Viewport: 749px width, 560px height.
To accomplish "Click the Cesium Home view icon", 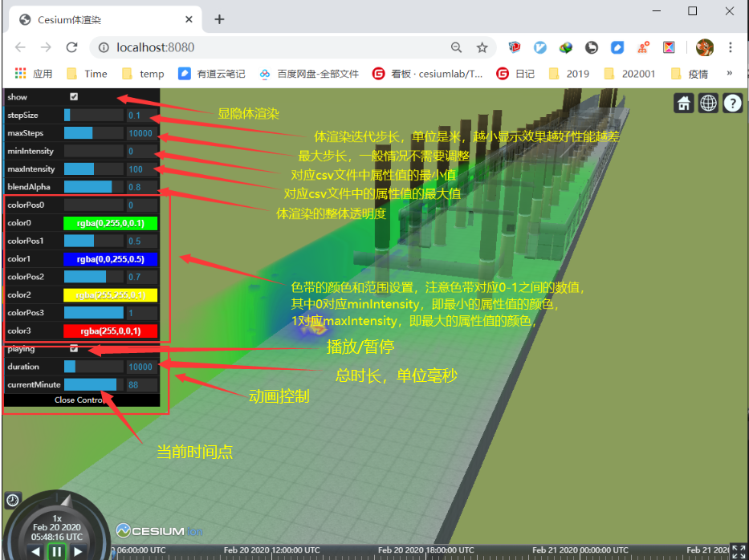I will tap(684, 103).
